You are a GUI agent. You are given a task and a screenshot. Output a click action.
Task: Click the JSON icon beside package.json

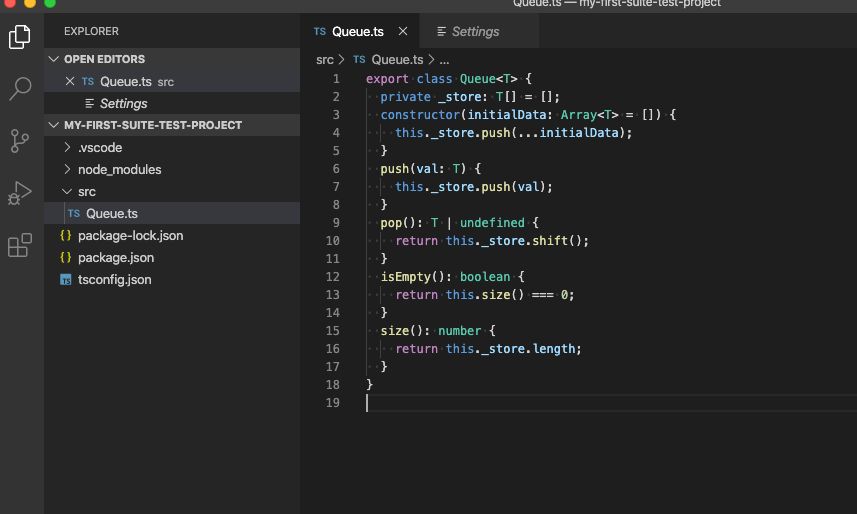tap(66, 258)
